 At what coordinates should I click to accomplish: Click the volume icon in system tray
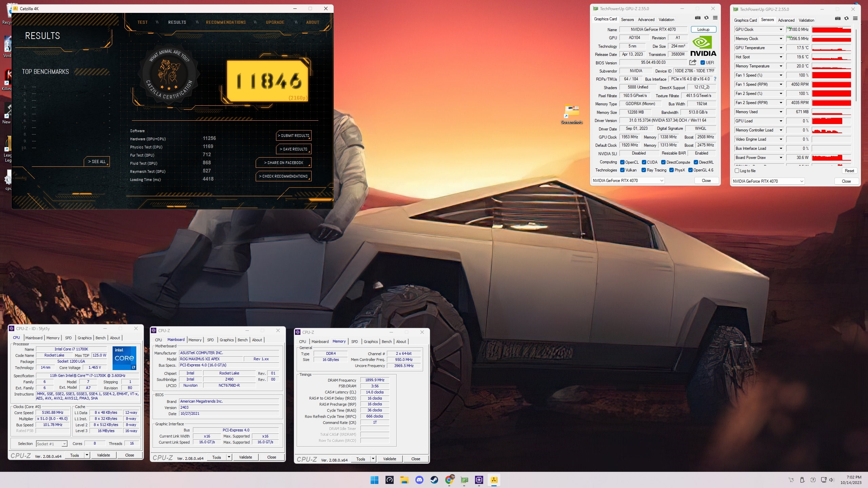tap(831, 480)
